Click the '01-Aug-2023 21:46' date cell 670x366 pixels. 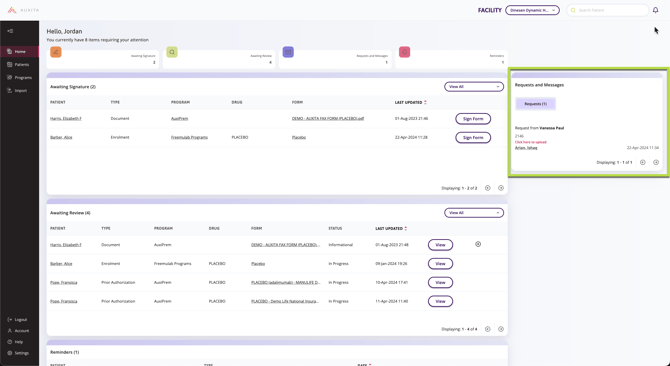pos(411,119)
